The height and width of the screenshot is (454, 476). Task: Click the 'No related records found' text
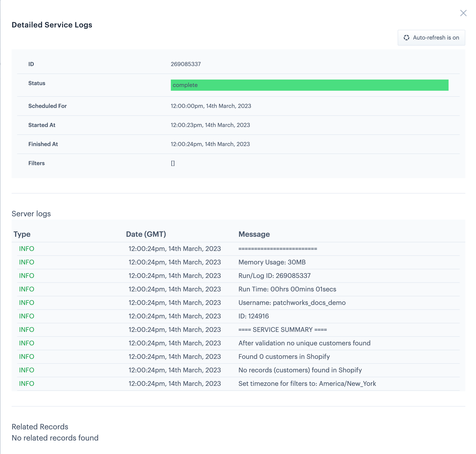tap(55, 438)
